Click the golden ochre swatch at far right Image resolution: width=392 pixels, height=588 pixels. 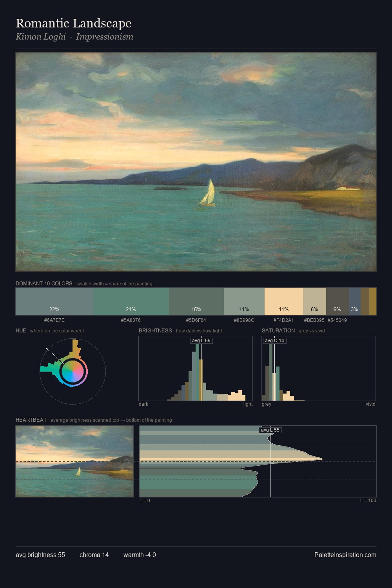pos(373,301)
